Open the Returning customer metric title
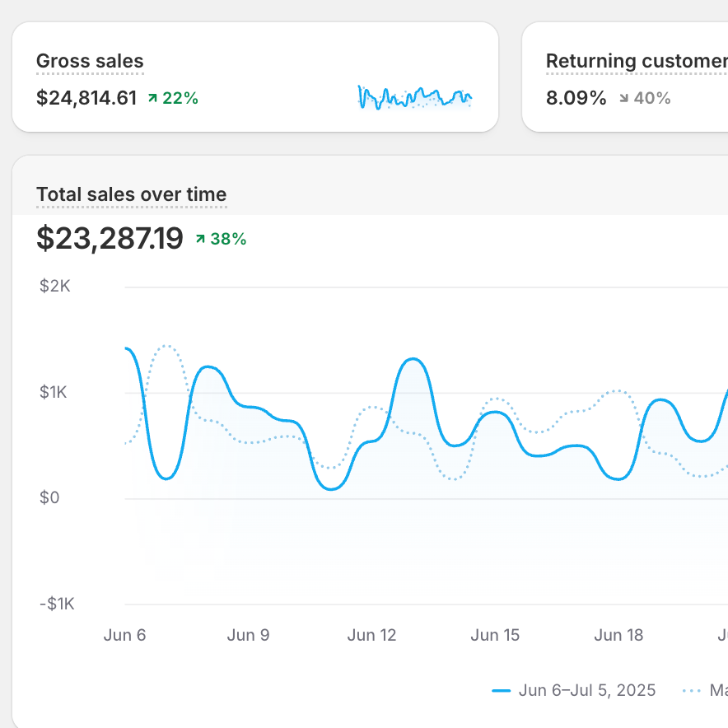 pyautogui.click(x=637, y=61)
